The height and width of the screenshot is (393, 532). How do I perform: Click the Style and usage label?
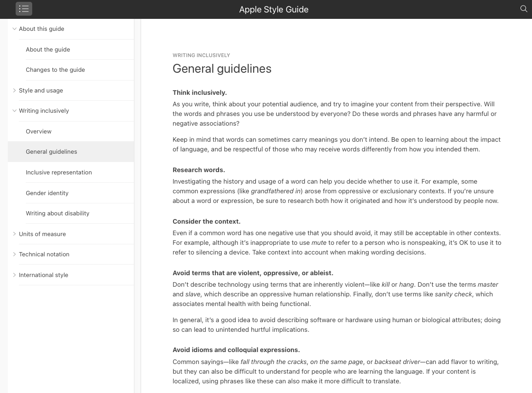[x=41, y=91]
